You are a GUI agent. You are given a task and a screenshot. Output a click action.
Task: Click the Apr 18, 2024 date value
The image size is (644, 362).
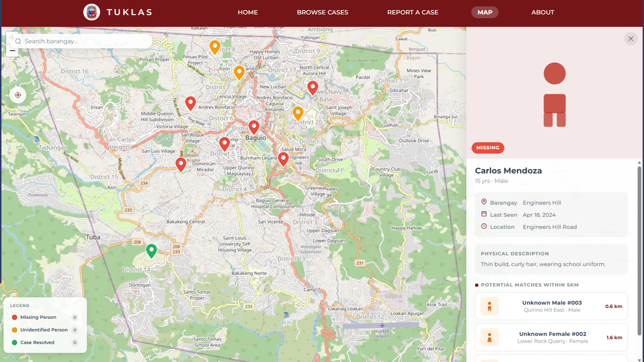point(539,215)
